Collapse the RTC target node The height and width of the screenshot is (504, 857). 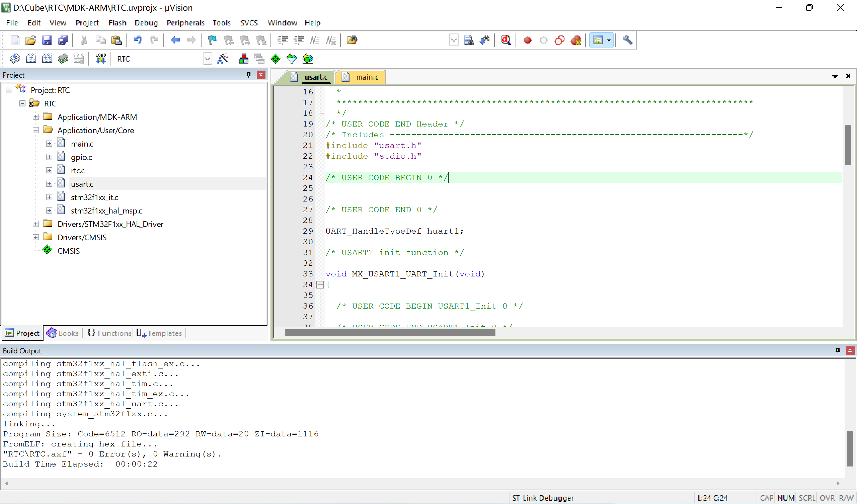click(x=22, y=103)
